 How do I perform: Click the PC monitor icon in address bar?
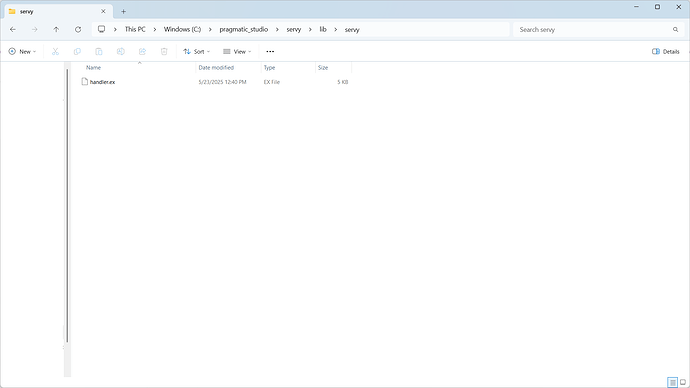pyautogui.click(x=101, y=29)
